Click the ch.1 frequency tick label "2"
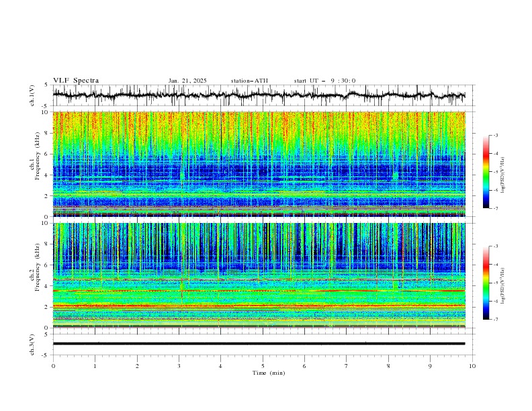Screen dimensions: 532x411 tap(47, 196)
